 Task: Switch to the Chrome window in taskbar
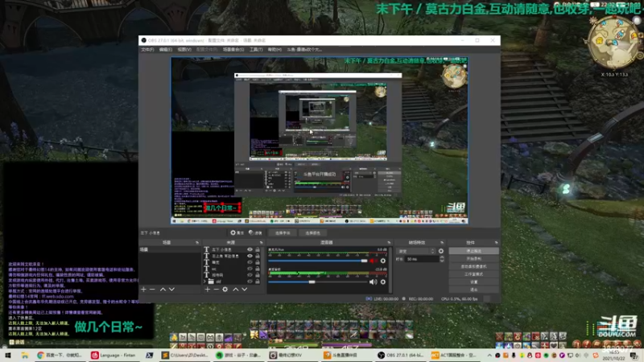click(60, 356)
